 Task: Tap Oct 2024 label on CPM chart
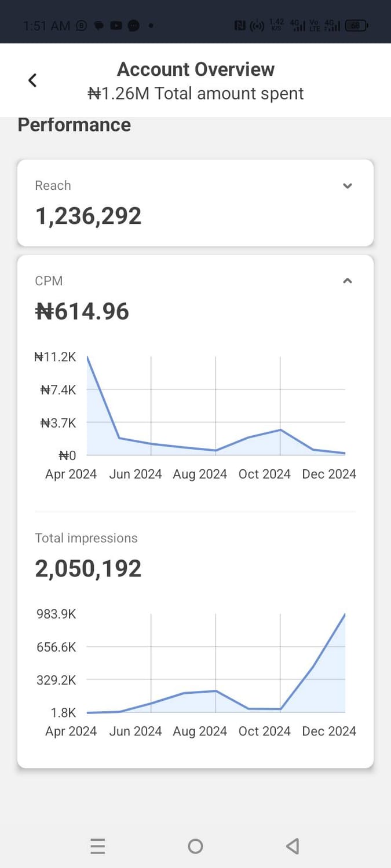[x=264, y=474]
